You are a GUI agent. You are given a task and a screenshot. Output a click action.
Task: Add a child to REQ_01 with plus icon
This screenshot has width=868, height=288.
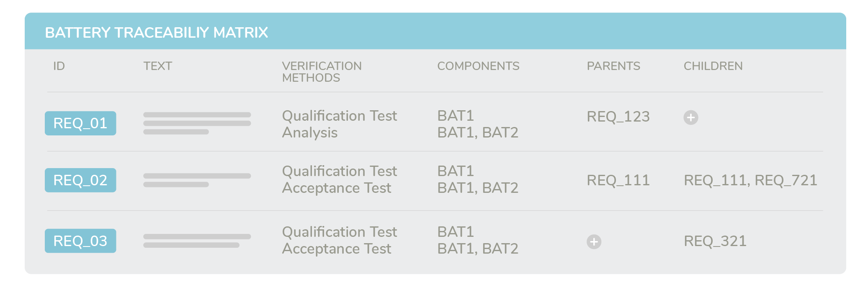(690, 117)
